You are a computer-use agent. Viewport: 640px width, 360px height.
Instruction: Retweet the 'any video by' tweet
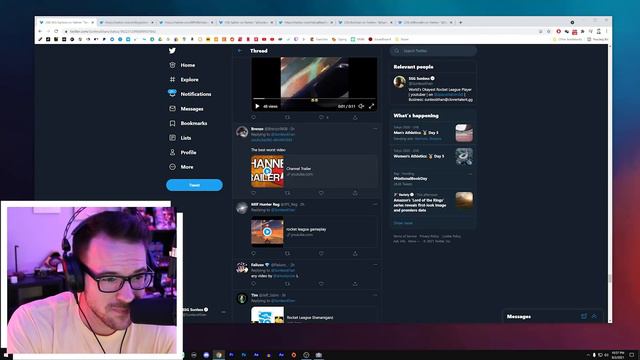click(x=287, y=284)
